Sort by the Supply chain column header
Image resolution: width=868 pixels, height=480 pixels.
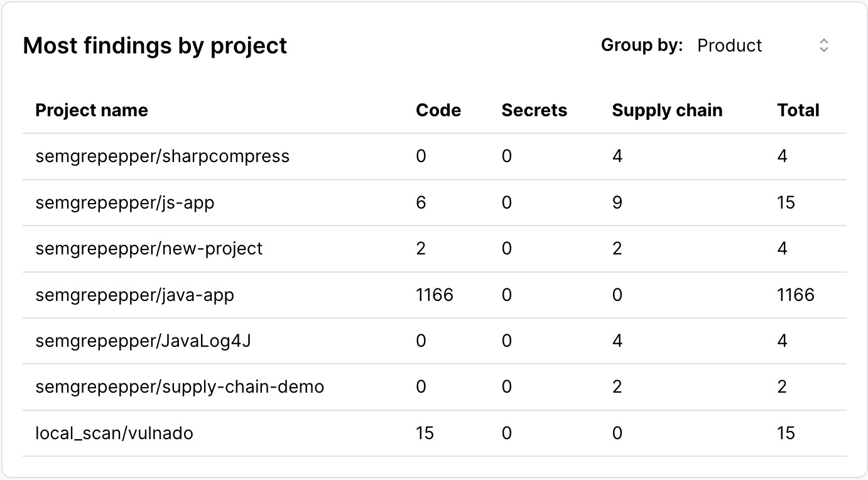point(668,110)
